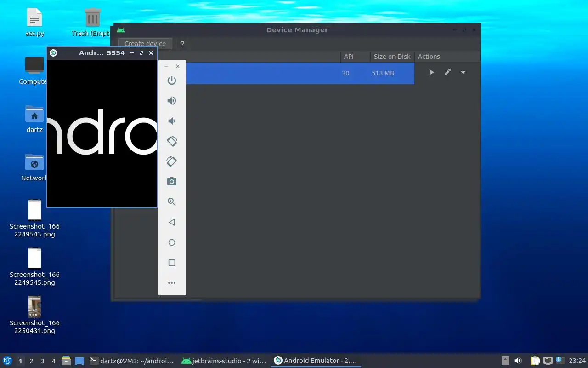Click the emulator screen showing android boot logo

click(x=102, y=133)
